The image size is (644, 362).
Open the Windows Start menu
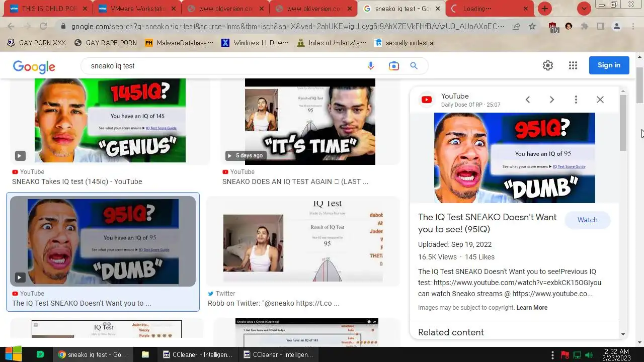click(x=13, y=354)
